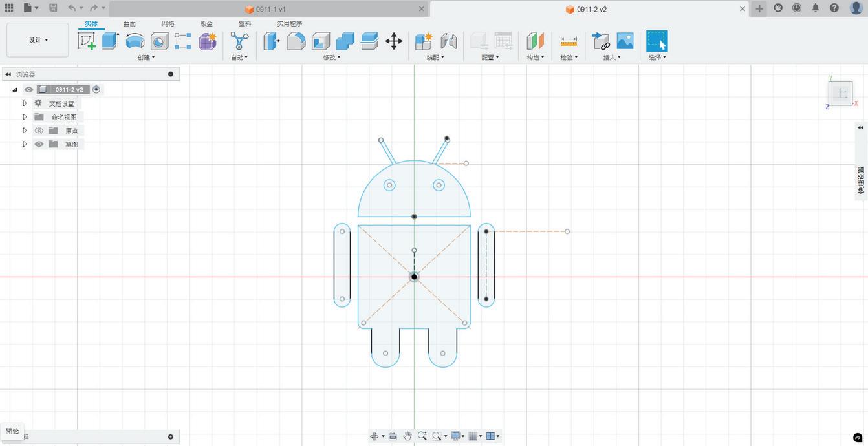The image size is (868, 446).
Task: Click the Insert Derive icon
Action: pos(601,41)
